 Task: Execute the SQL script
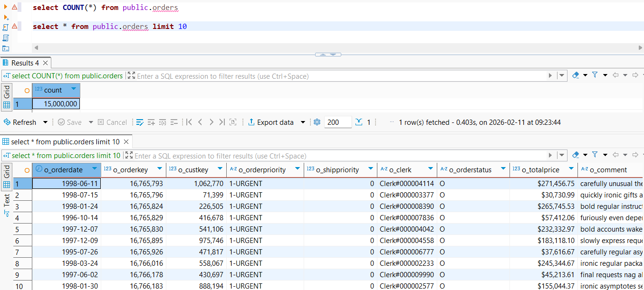point(6,28)
